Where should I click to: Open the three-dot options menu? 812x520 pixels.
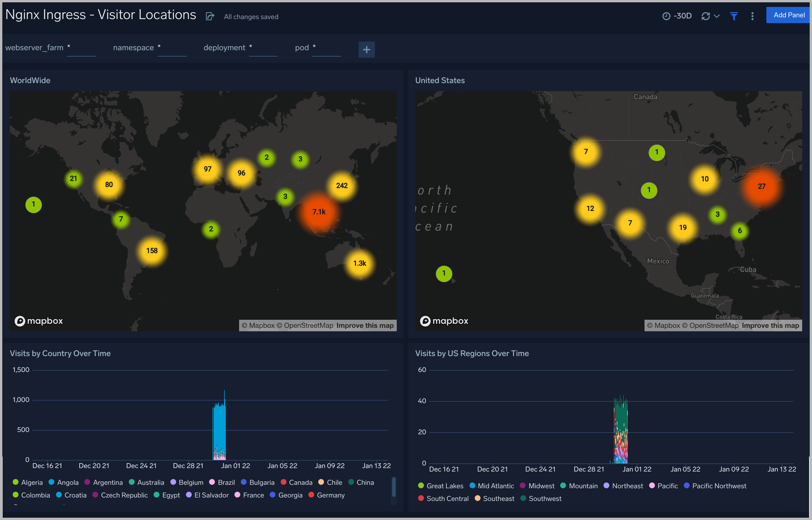click(752, 16)
